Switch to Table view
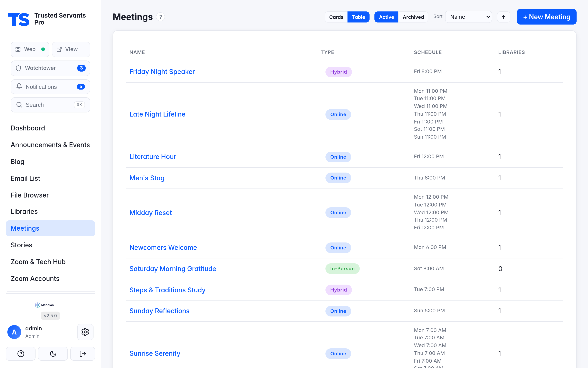The image size is (588, 368). tap(358, 17)
